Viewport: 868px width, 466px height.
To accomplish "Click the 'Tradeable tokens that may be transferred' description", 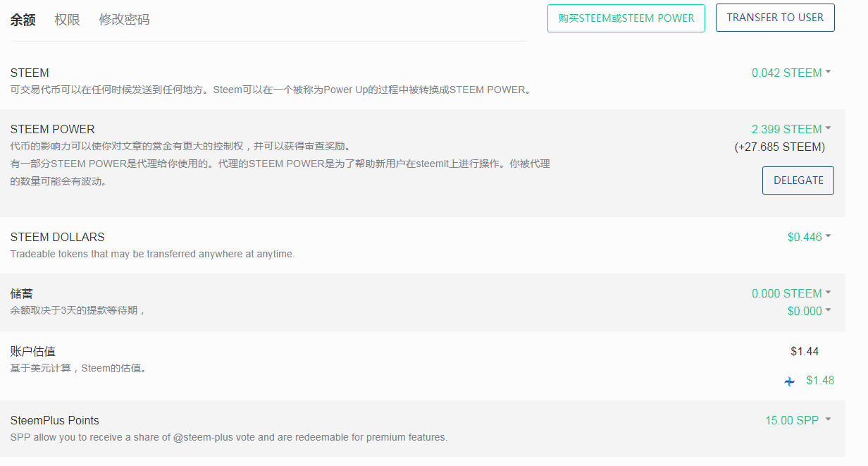I will point(152,254).
